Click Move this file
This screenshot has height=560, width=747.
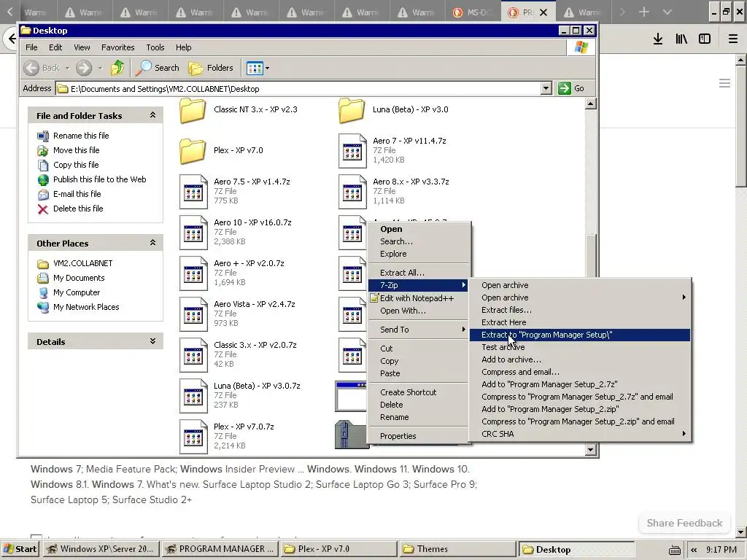[76, 150]
